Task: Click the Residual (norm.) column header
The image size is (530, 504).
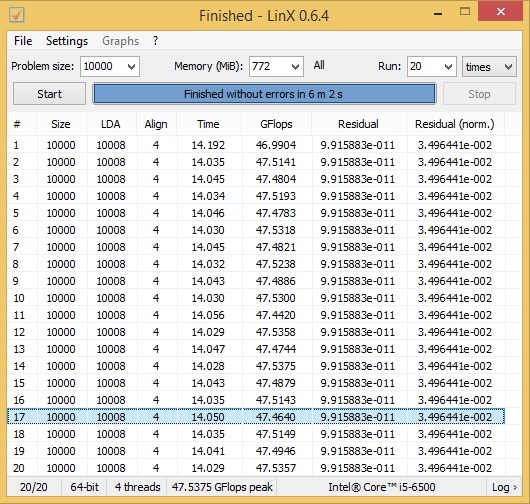Action: click(x=455, y=124)
